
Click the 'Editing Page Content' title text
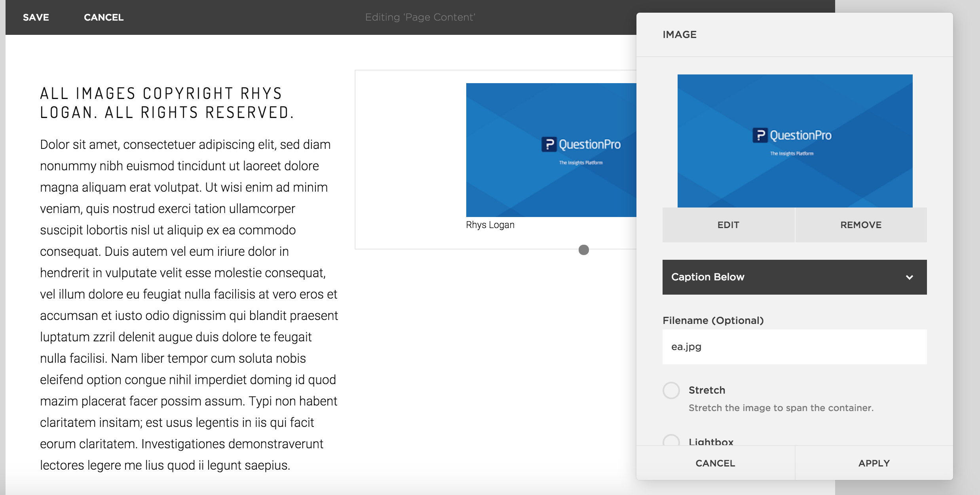tap(420, 17)
